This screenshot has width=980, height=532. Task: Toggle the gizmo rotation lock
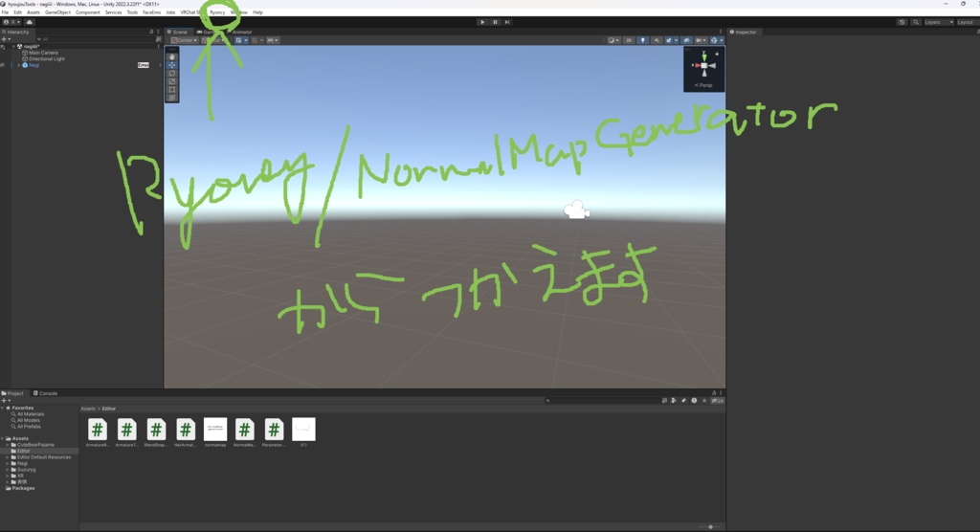point(717,54)
